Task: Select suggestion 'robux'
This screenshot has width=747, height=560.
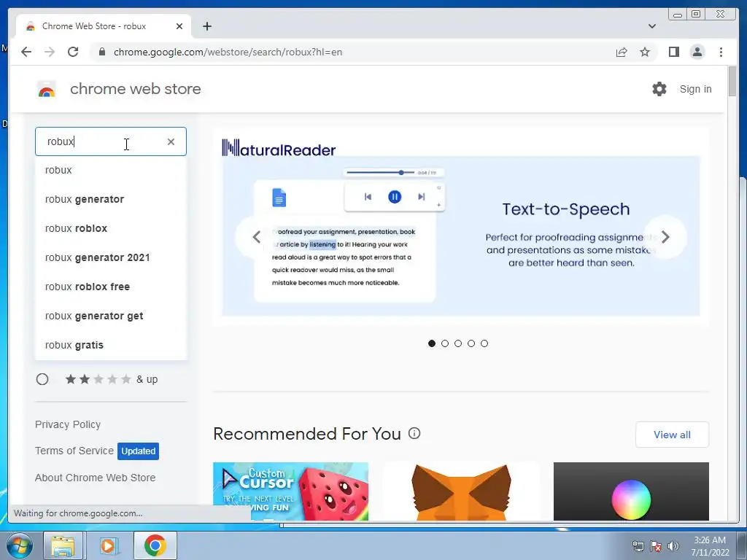Action: pyautogui.click(x=111, y=170)
